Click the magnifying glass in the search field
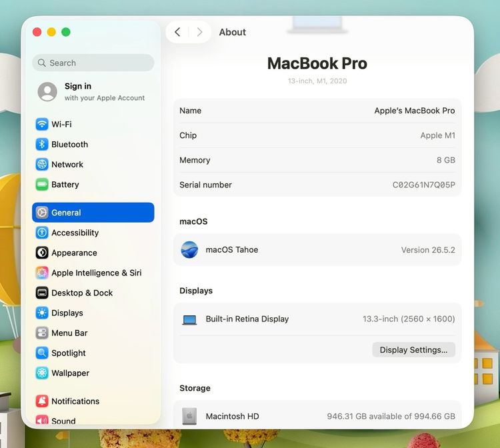This screenshot has width=500, height=448. tap(41, 63)
